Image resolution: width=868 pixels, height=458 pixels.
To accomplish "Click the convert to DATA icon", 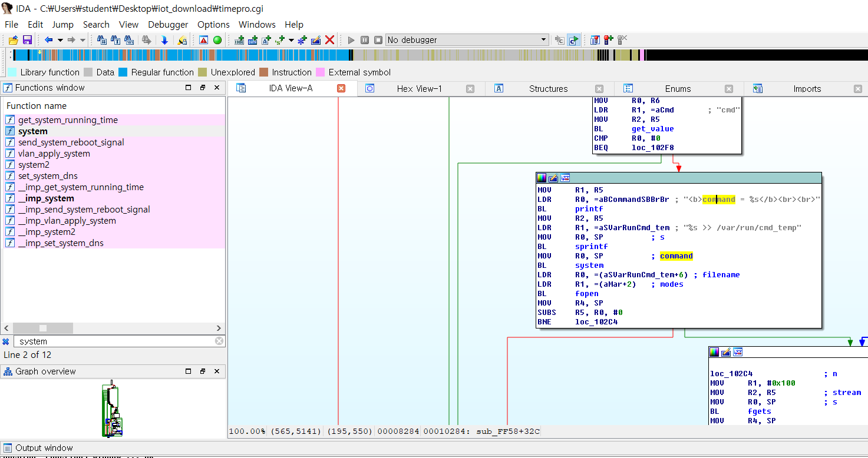I will (253, 40).
